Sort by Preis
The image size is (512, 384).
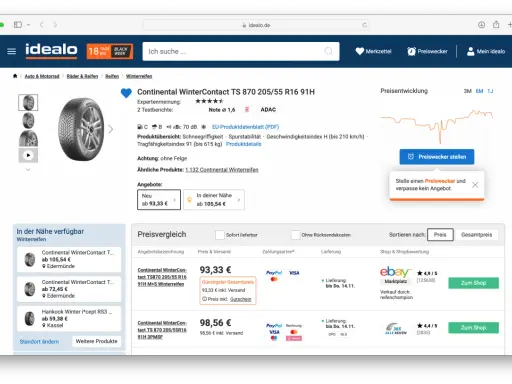coord(440,235)
